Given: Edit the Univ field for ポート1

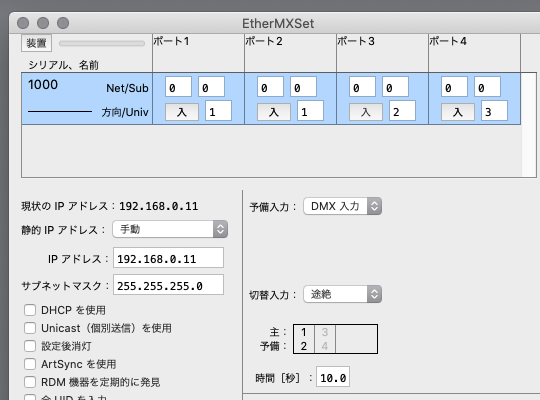Looking at the screenshot, I should coord(218,111).
